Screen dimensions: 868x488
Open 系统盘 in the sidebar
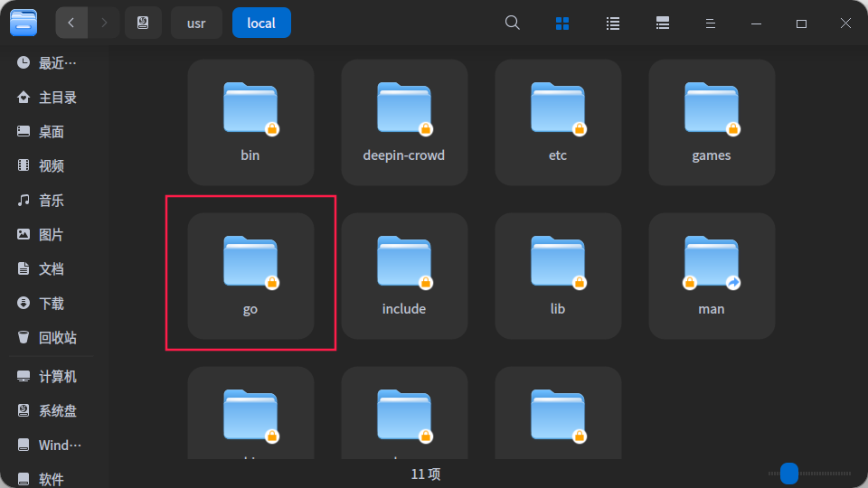pos(48,411)
